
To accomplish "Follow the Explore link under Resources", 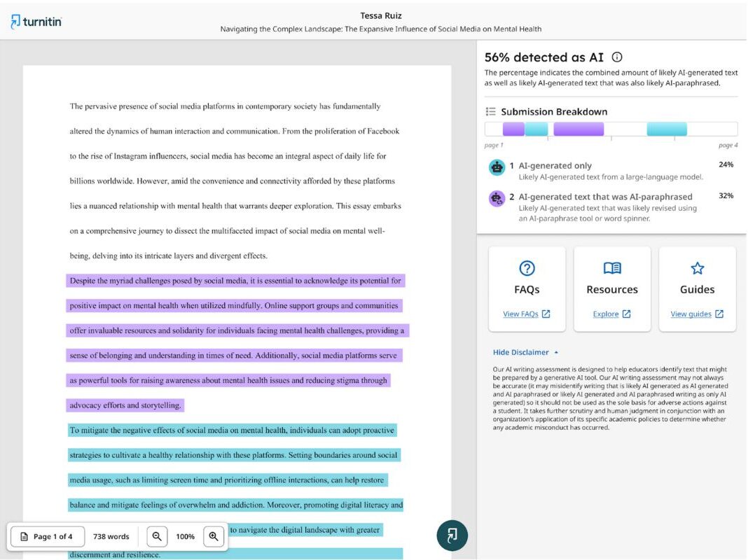I will coord(607,314).
